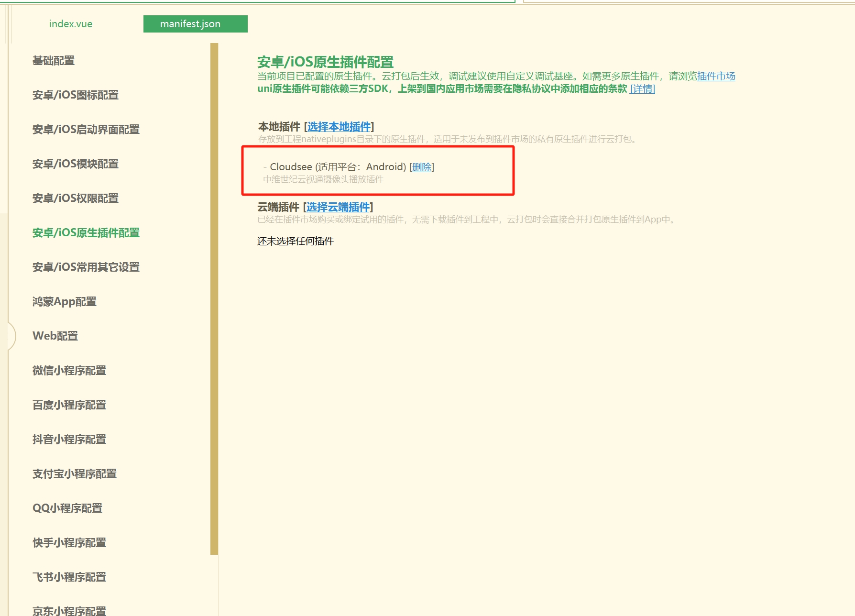This screenshot has width=855, height=616.
Task: Open 飞书小程序配置
Action: tap(69, 577)
